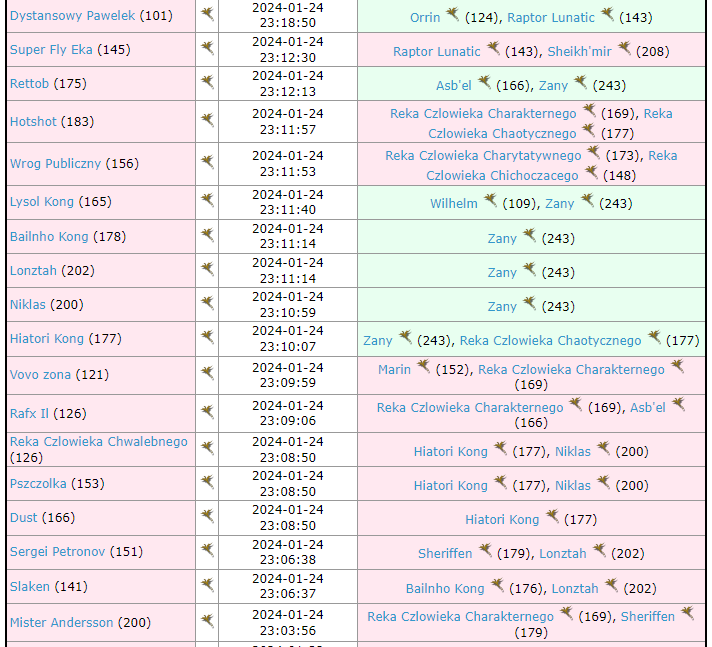Click the middle-column icon in Hotshot's row

[x=207, y=120]
